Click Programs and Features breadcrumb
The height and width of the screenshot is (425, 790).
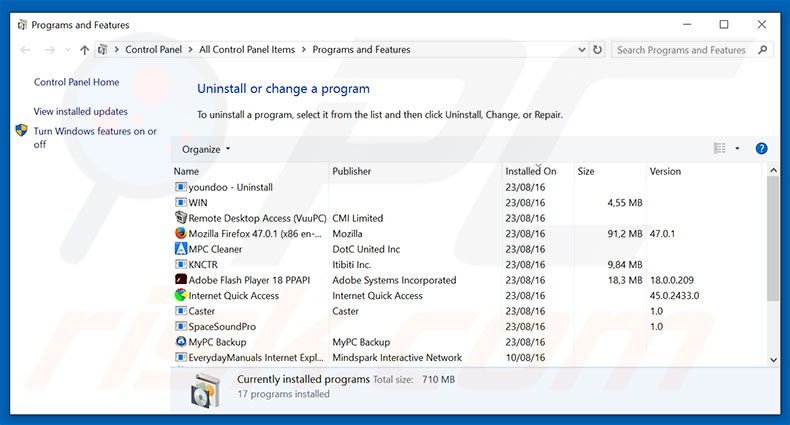pos(361,49)
